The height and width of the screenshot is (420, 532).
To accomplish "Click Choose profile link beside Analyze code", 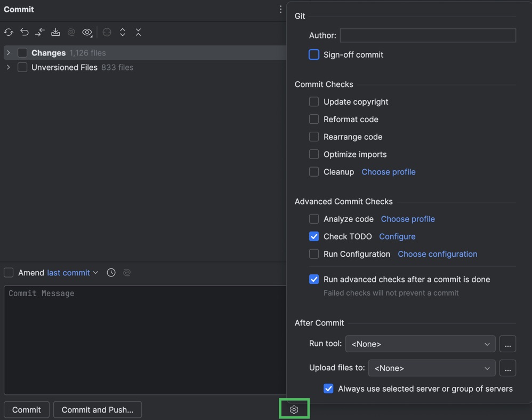I will pos(408,219).
